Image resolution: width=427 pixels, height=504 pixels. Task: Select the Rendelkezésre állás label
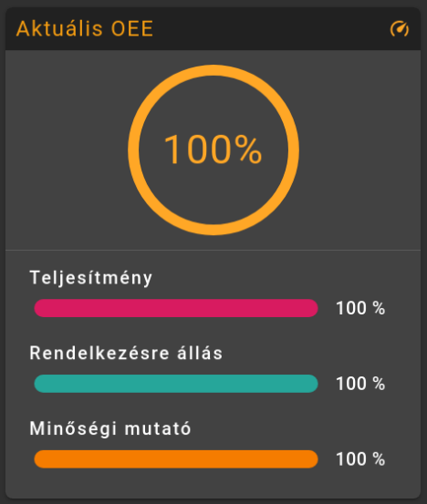(126, 353)
